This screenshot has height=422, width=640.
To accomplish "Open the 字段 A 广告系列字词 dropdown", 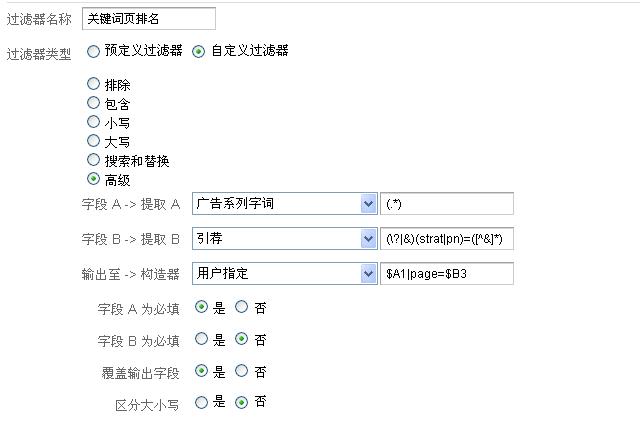I will pos(283,204).
